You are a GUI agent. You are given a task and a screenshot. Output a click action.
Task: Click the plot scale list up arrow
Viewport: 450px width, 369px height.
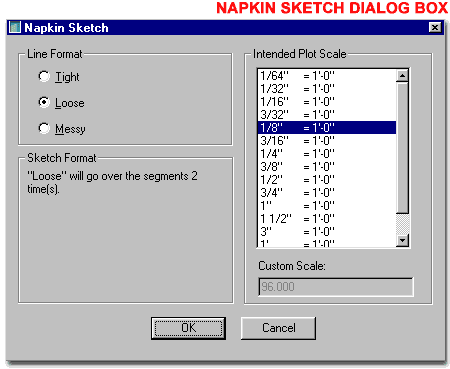click(403, 76)
